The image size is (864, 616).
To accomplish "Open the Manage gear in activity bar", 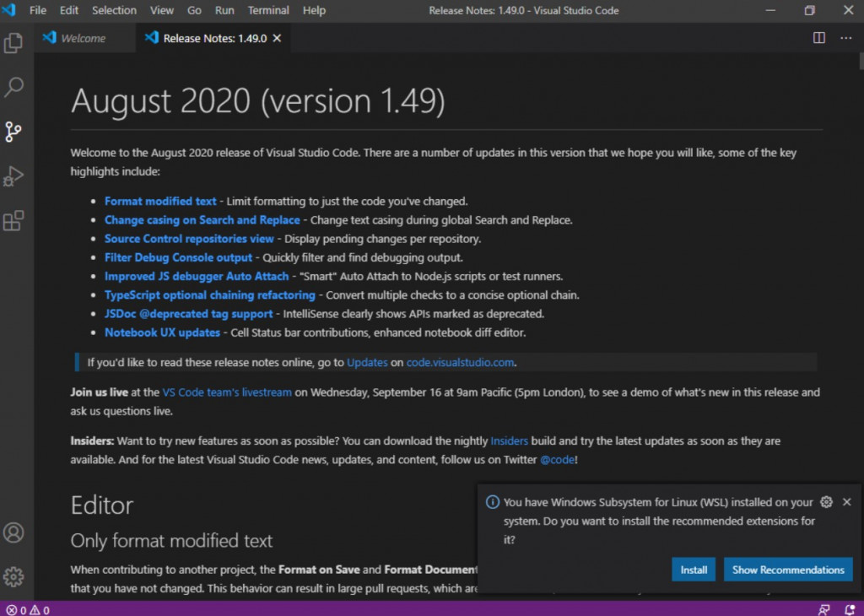I will click(x=13, y=577).
